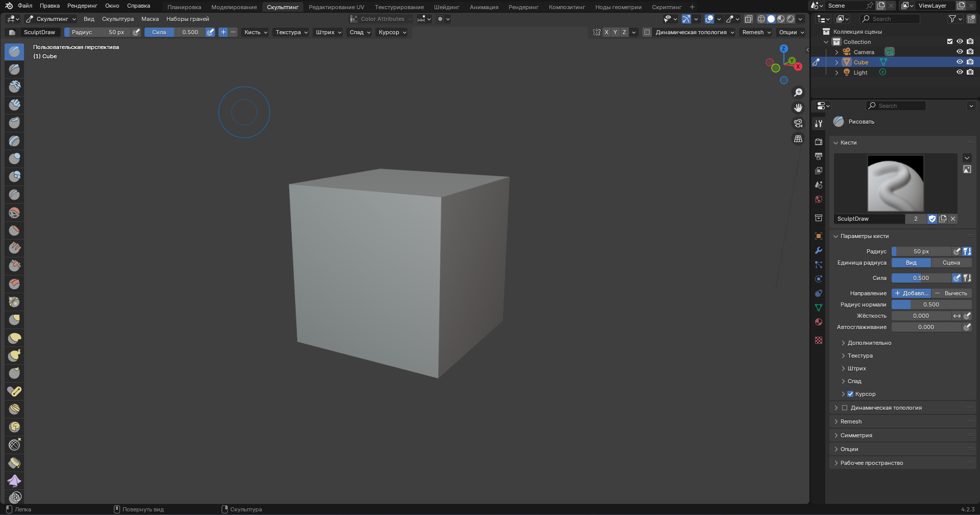
Task: Click the hand pan-view icon in the viewport
Action: pyautogui.click(x=798, y=108)
